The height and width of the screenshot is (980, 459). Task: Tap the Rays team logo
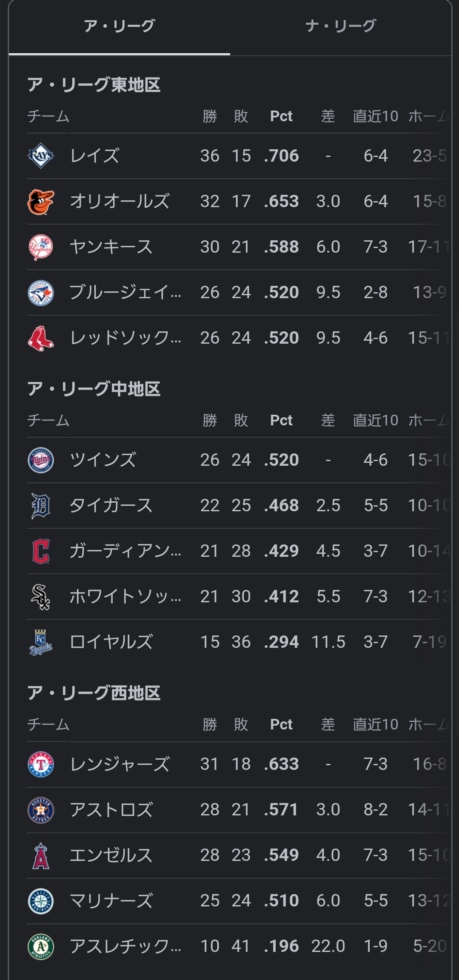click(41, 156)
